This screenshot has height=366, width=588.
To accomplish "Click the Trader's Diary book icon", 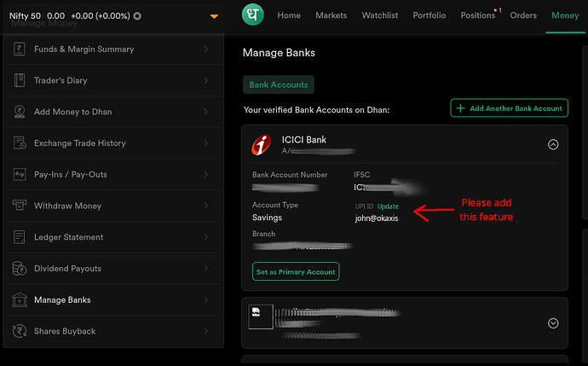I will point(20,80).
